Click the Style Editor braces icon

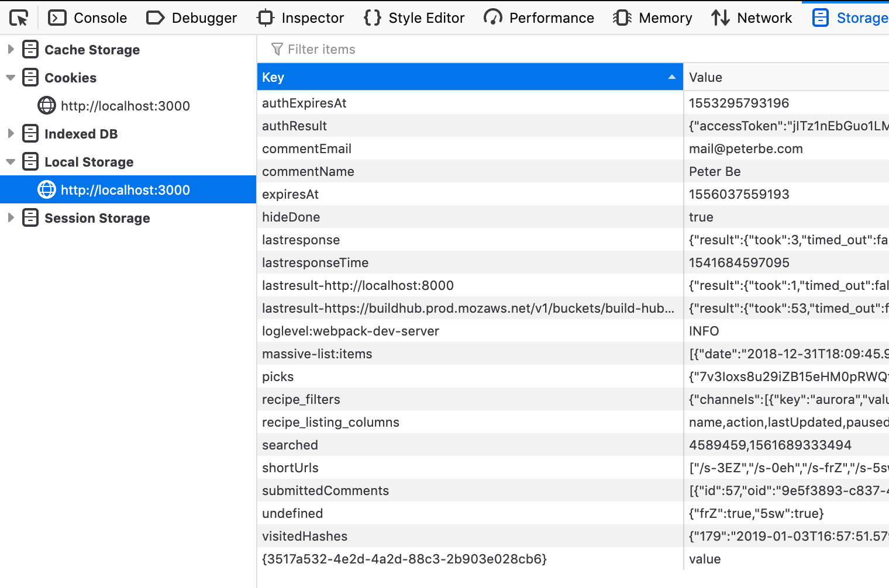coord(372,18)
